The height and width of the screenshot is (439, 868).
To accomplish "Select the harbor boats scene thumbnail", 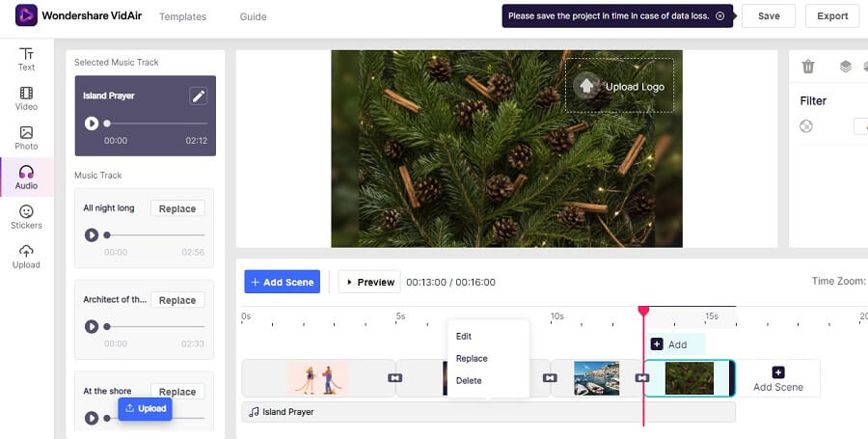I will point(596,378).
